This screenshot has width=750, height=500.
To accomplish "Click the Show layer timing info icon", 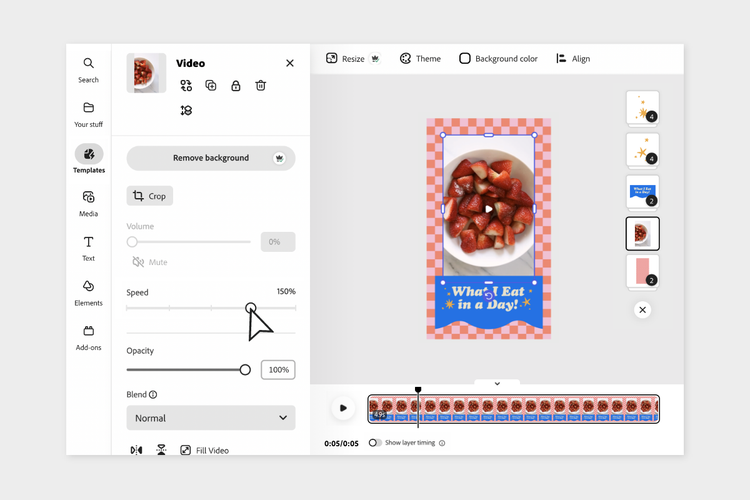I will pos(442,443).
